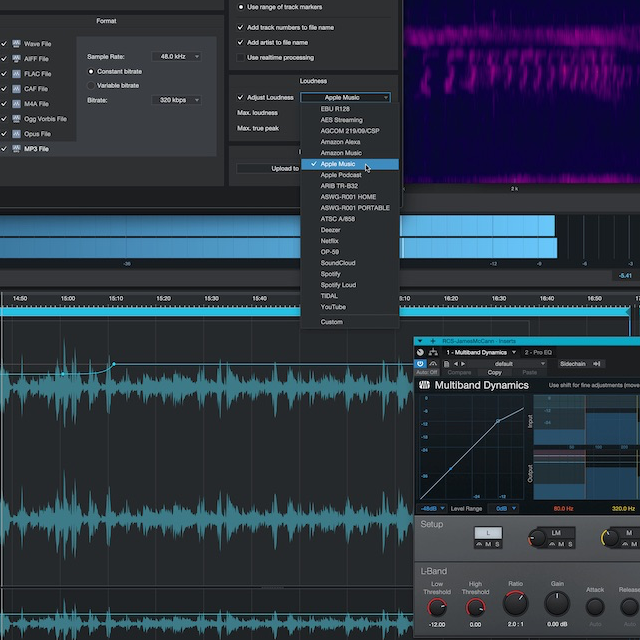The height and width of the screenshot is (640, 640).
Task: Open the routing view icon in the Inserts panel
Action: tap(433, 352)
